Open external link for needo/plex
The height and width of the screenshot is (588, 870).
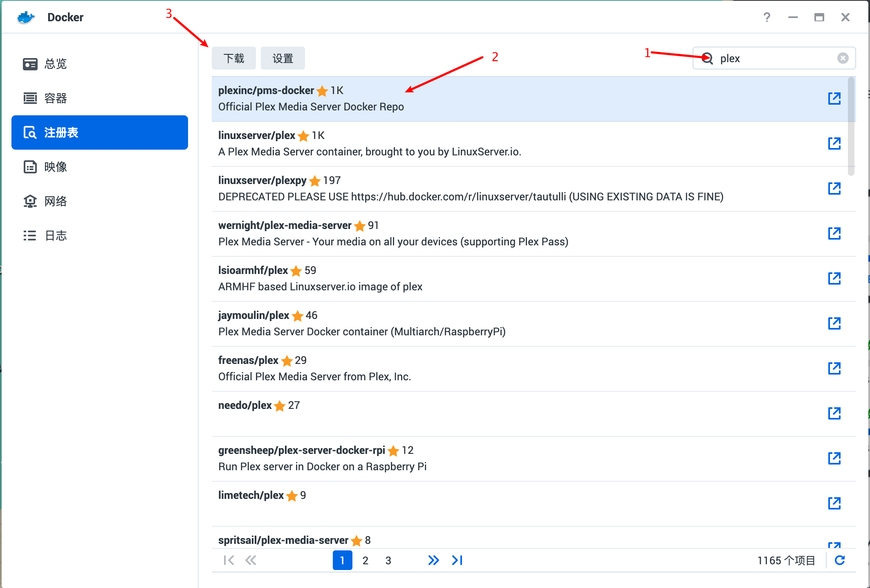tap(834, 413)
